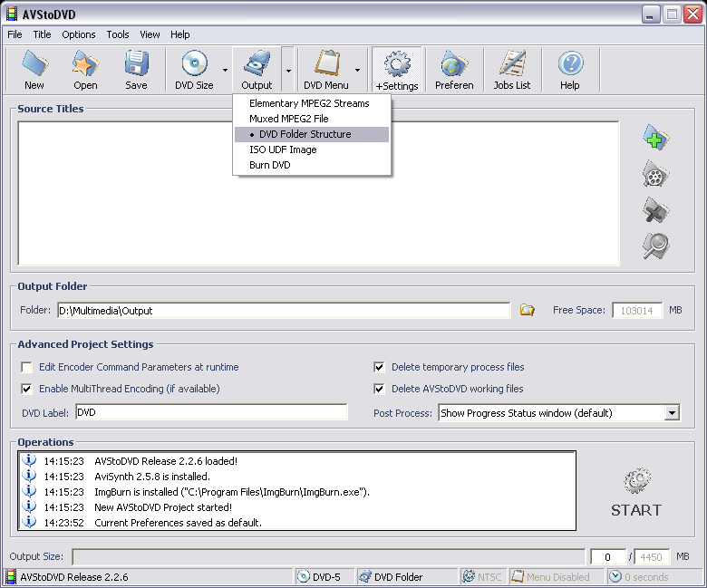
Task: Click the Help question mark icon
Action: coord(570,63)
